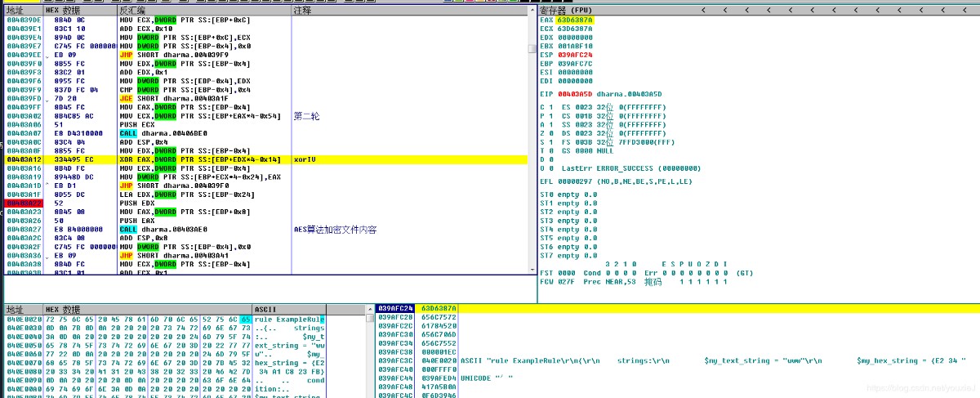This screenshot has height=398, width=980.
Task: Click the disassembly pane scroll-down arrow
Action: pos(532,271)
